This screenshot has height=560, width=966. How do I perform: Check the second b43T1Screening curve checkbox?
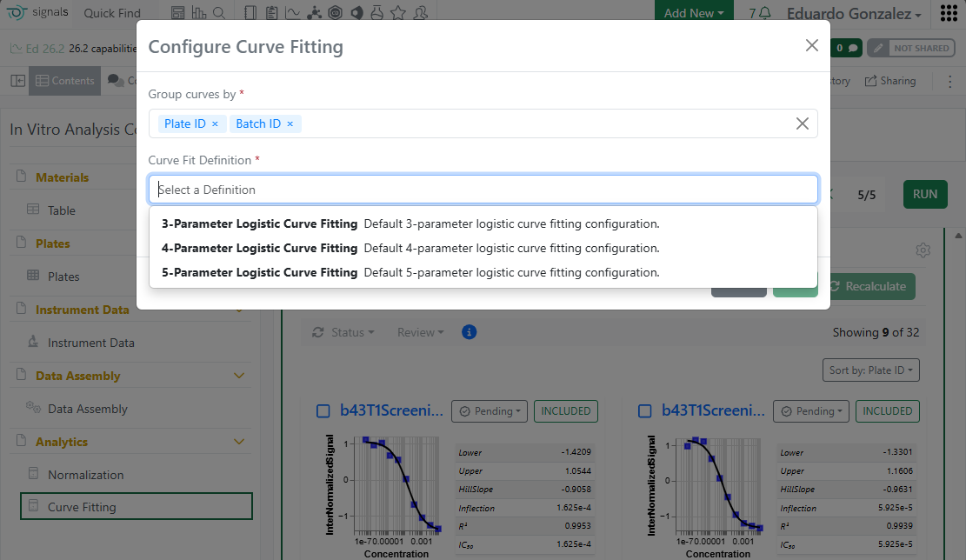tap(645, 411)
